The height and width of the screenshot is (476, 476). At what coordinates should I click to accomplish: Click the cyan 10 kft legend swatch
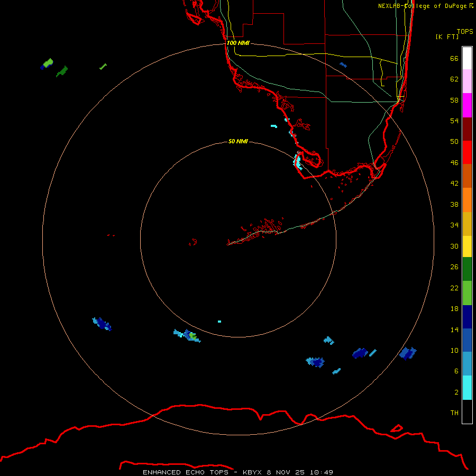[x=467, y=388]
